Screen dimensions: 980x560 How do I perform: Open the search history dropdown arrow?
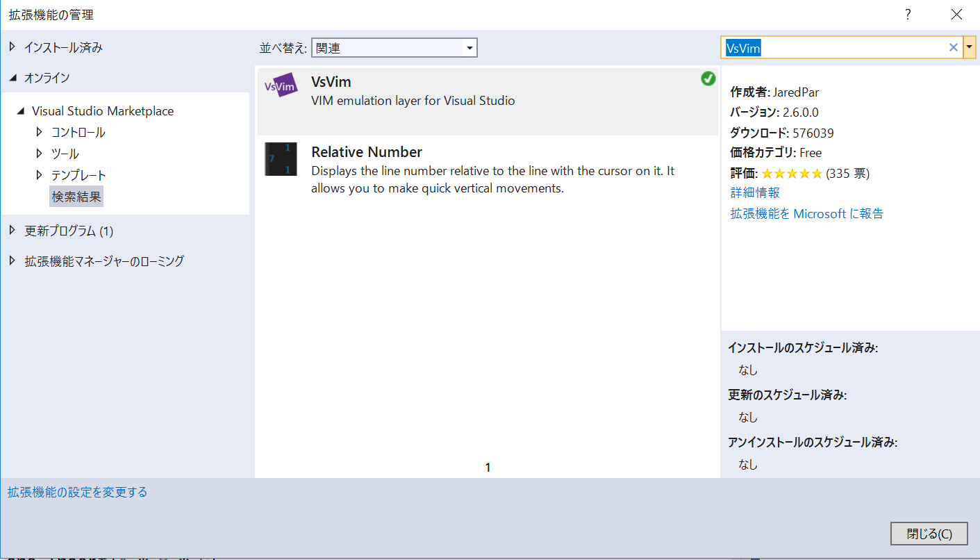point(969,47)
